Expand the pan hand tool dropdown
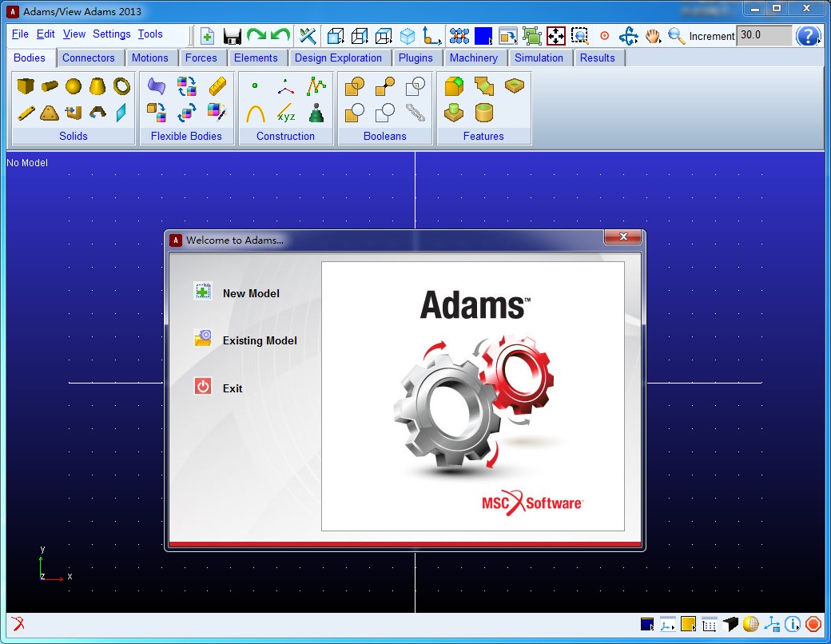The width and height of the screenshot is (831, 644). click(653, 36)
